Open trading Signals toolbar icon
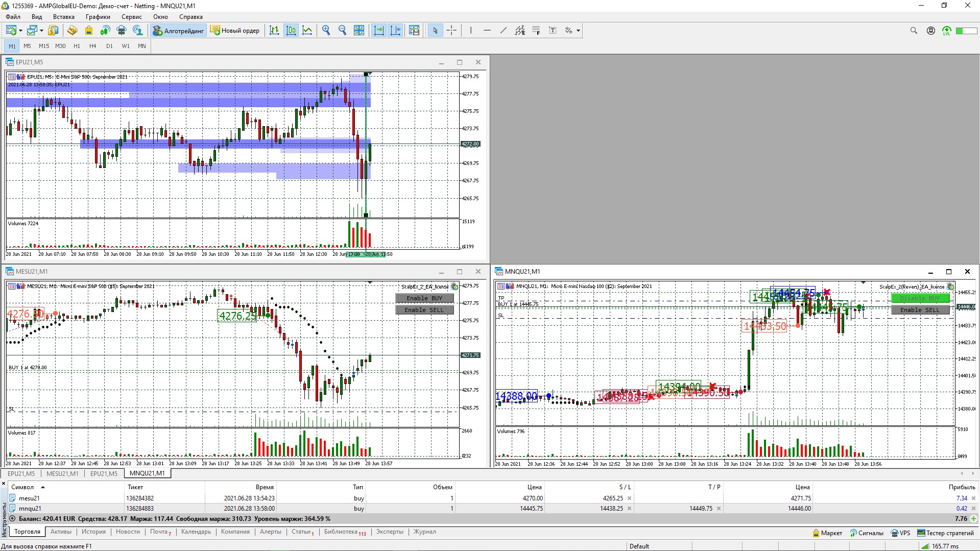This screenshot has height=551, width=980. coord(105,31)
